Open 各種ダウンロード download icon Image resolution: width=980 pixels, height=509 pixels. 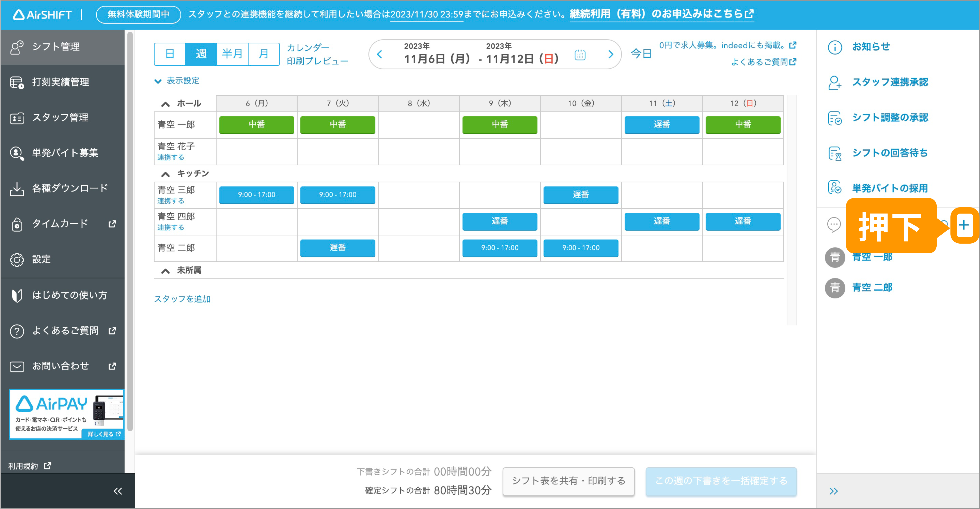[17, 189]
